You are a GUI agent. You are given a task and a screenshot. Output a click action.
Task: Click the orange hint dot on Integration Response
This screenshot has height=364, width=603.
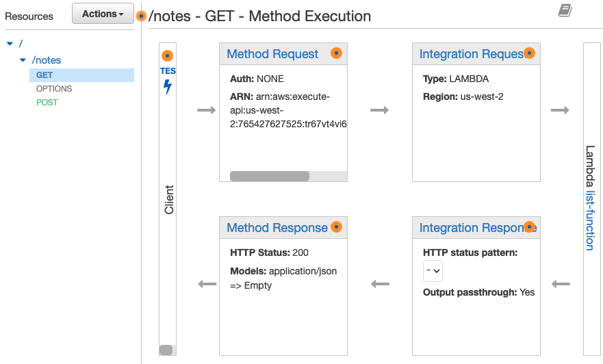point(529,226)
